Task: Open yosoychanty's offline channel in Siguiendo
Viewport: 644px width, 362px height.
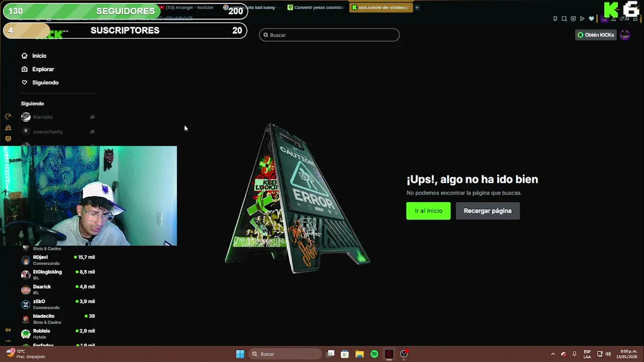Action: point(58,132)
